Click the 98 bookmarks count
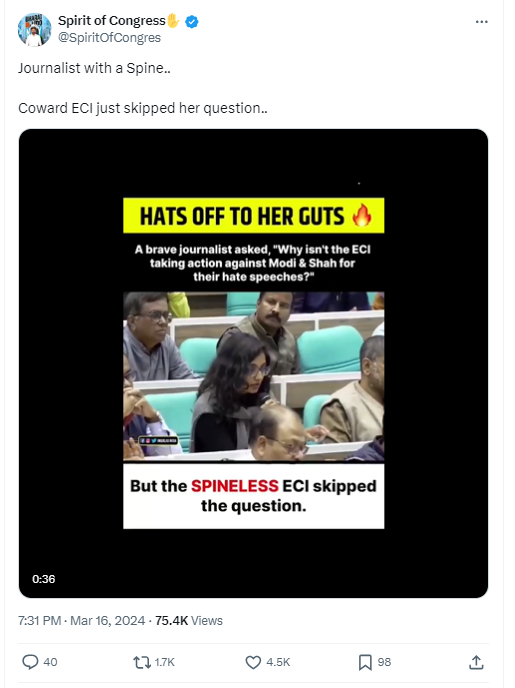 click(384, 662)
